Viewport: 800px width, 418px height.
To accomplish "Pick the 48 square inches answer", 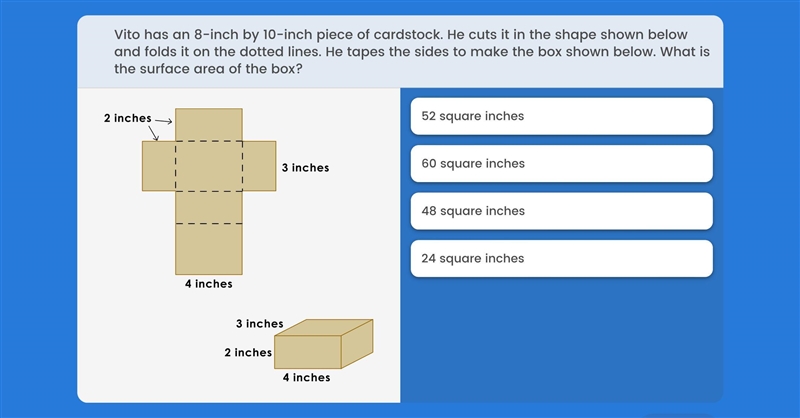I will pyautogui.click(x=561, y=211).
